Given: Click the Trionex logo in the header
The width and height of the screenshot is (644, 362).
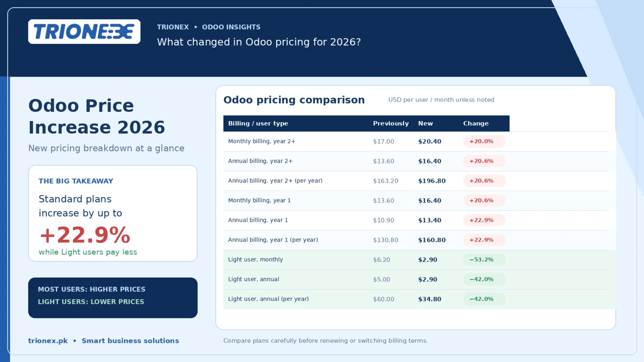Looking at the screenshot, I should click(84, 32).
